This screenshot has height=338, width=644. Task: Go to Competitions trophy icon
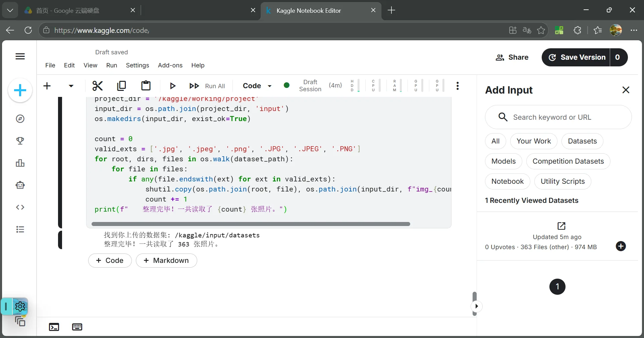[x=20, y=141]
